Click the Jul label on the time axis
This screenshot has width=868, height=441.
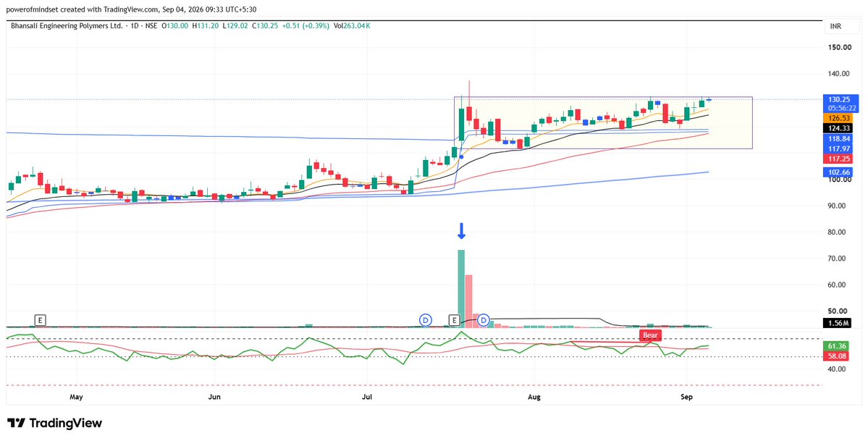(x=368, y=398)
